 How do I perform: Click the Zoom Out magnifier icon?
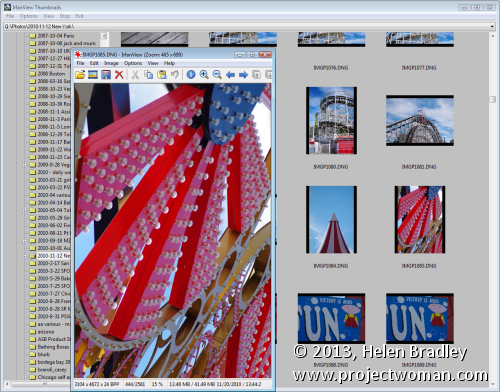click(x=217, y=75)
